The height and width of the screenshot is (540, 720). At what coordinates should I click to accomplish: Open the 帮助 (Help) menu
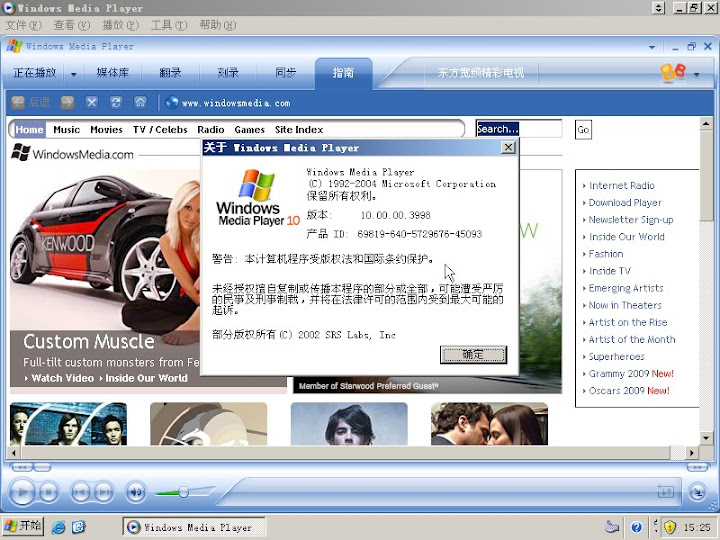pyautogui.click(x=218, y=25)
